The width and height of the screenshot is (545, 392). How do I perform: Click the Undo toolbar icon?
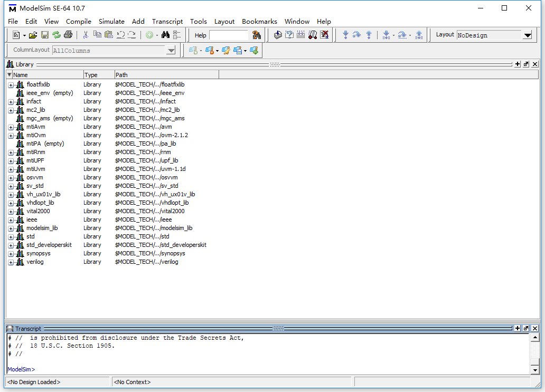coord(120,35)
